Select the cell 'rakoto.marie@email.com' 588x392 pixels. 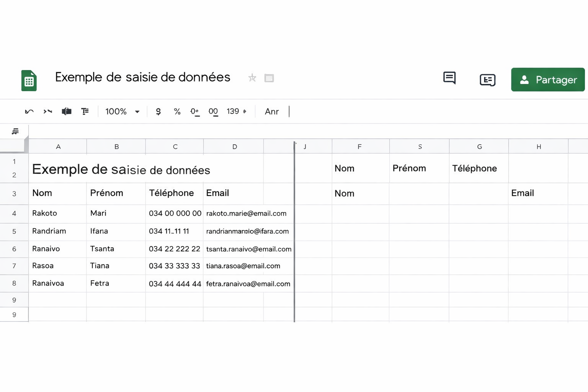[249, 214]
